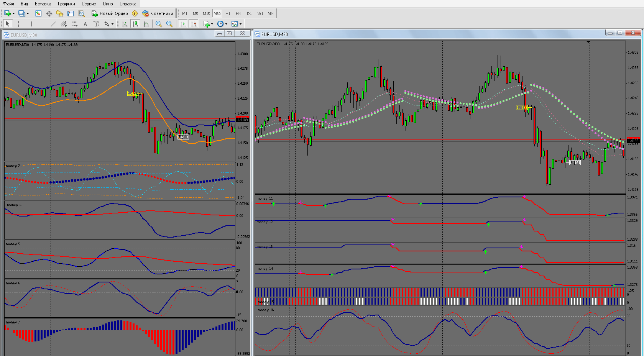Pick the Equidistant Channel drawing tool
Viewport: 644px width, 356px height.
[x=64, y=24]
